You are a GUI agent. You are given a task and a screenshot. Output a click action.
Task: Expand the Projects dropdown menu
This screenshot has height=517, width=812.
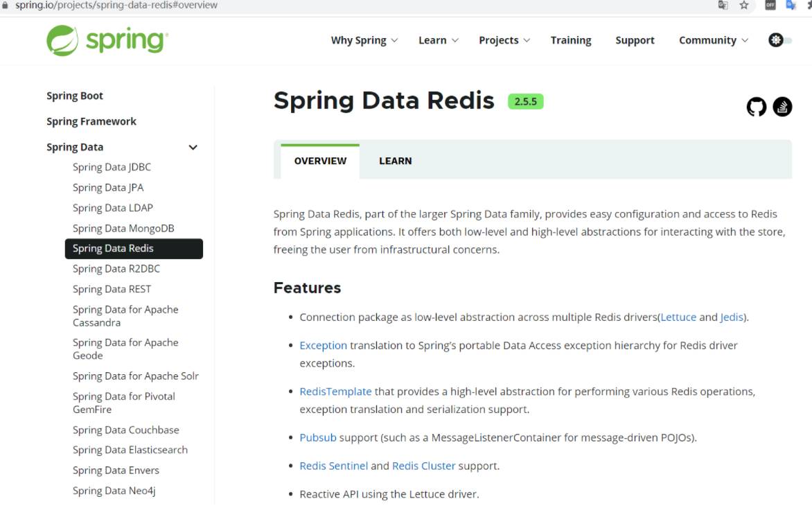tap(504, 40)
